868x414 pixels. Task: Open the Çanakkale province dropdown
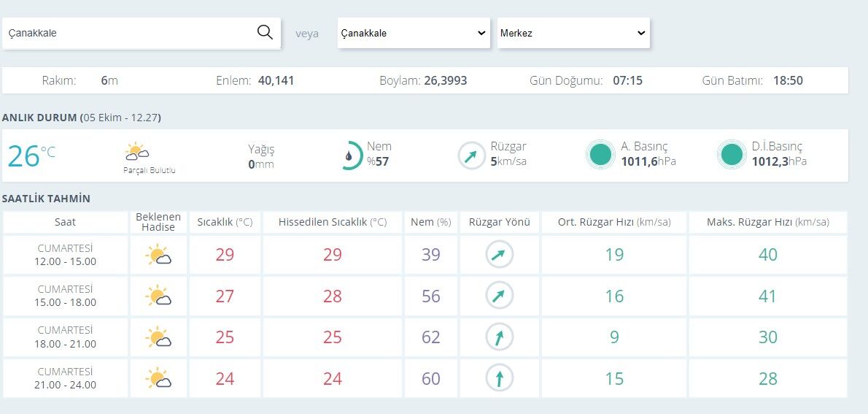coord(414,33)
